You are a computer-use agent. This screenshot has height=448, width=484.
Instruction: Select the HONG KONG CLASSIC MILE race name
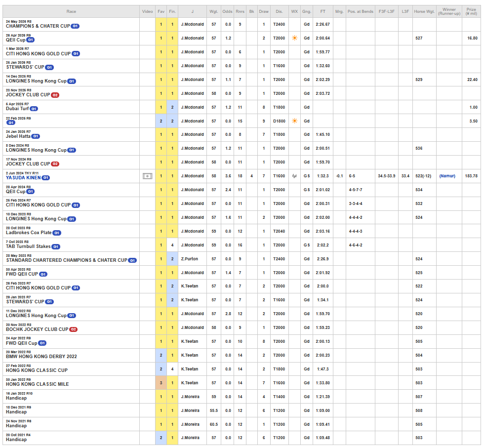38,384
